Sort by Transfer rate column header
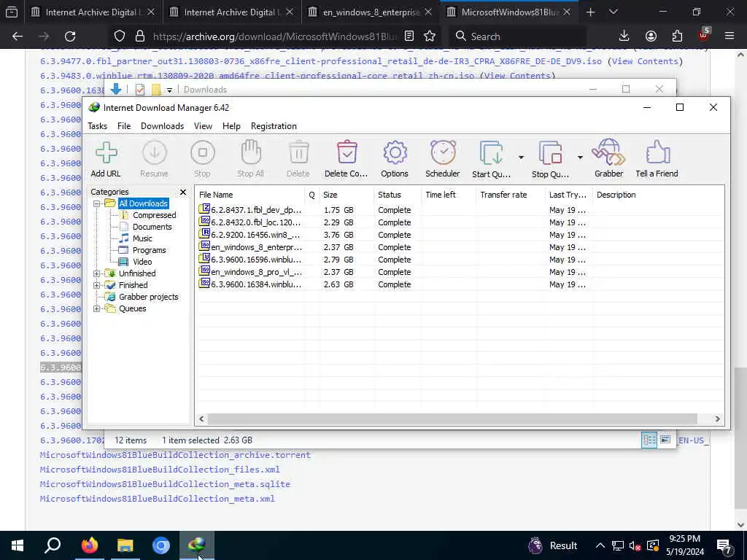 pyautogui.click(x=510, y=195)
